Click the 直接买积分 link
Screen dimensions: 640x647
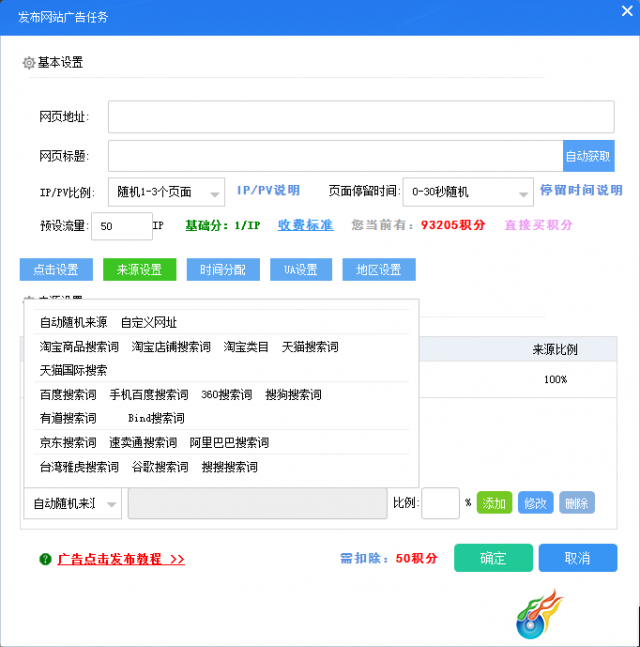[x=538, y=225]
